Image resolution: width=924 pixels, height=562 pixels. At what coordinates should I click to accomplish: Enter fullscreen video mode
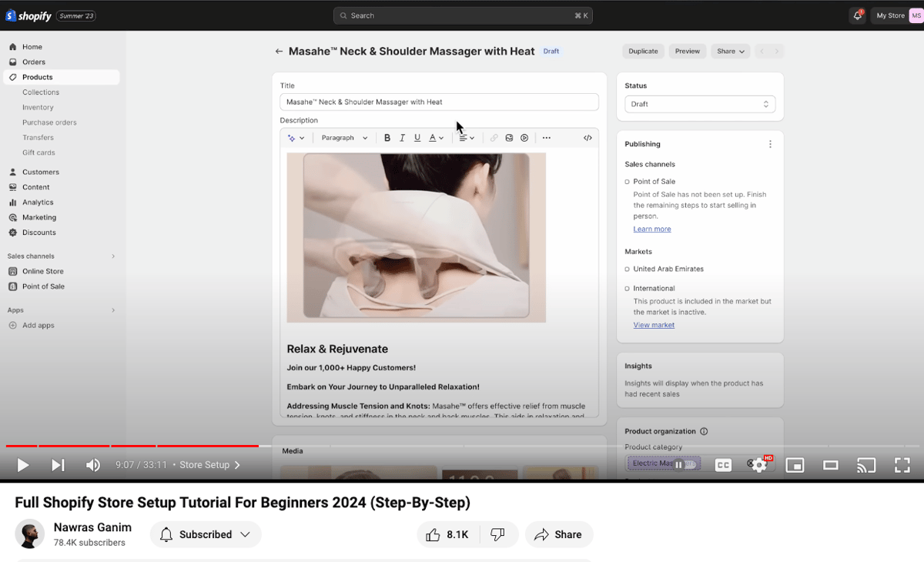click(902, 465)
